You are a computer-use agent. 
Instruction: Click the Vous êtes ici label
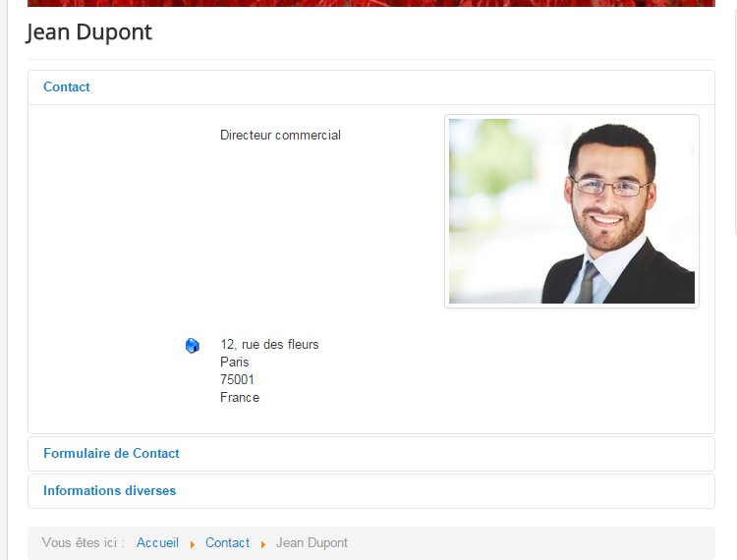[x=84, y=542]
